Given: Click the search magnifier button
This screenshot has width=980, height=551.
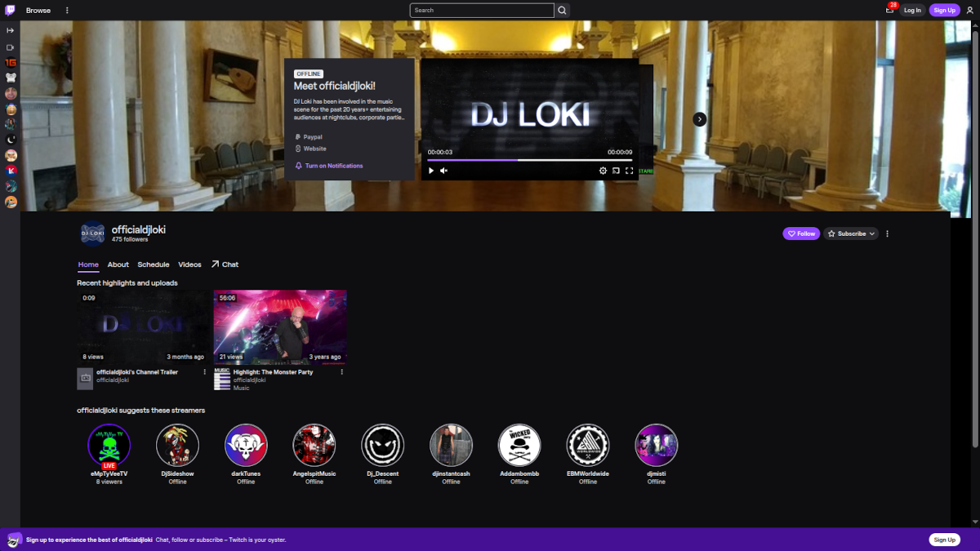Looking at the screenshot, I should click(x=562, y=11).
